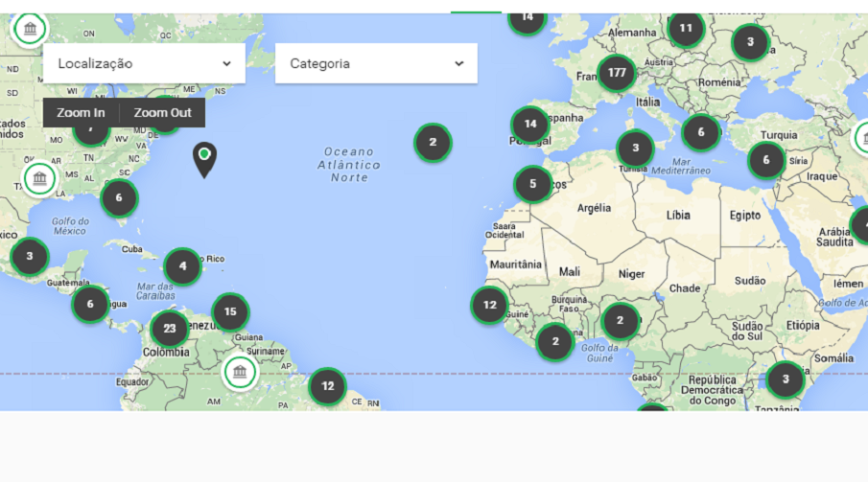Click the 6 cluster over Syria
The height and width of the screenshot is (482, 868).
pyautogui.click(x=766, y=160)
